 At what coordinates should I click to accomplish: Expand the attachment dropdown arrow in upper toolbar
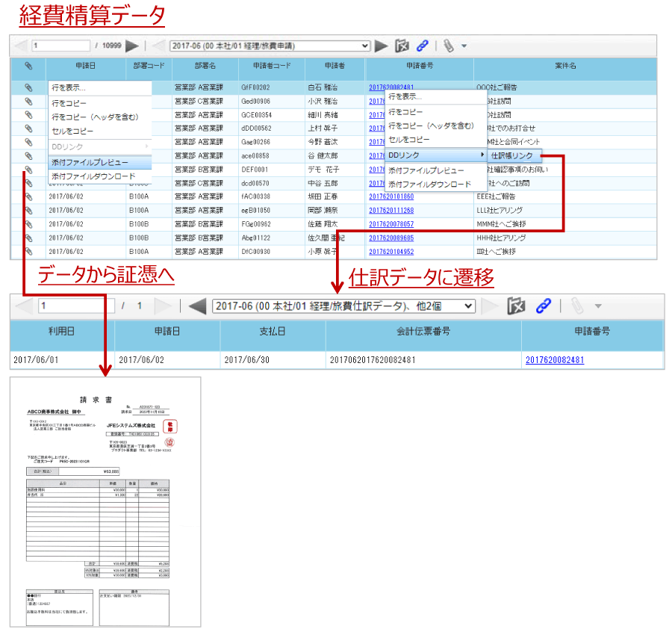click(464, 46)
